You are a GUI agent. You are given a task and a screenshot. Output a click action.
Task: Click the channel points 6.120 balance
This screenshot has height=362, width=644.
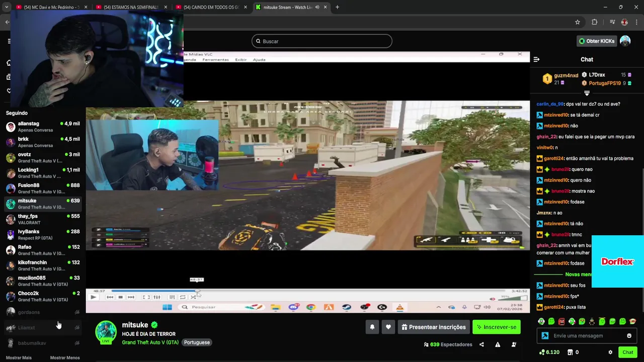pyautogui.click(x=549, y=352)
